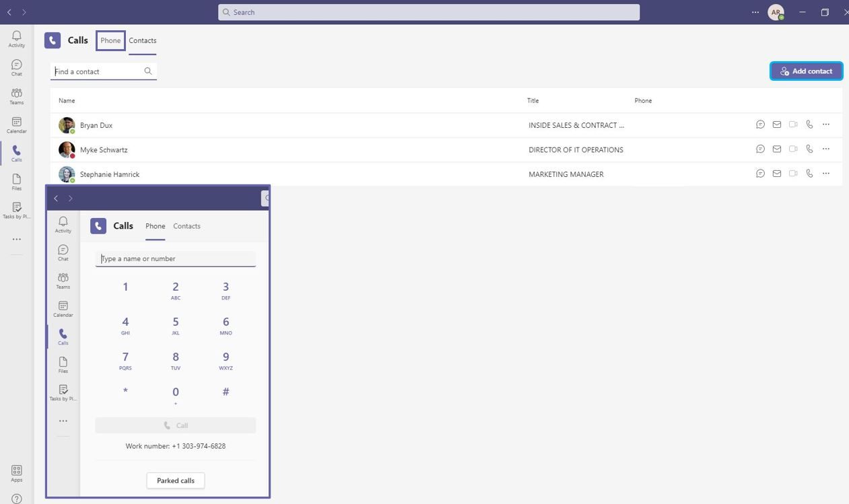The width and height of the screenshot is (849, 504).
Task: Select Contacts tab in inset window
Action: 186,226
